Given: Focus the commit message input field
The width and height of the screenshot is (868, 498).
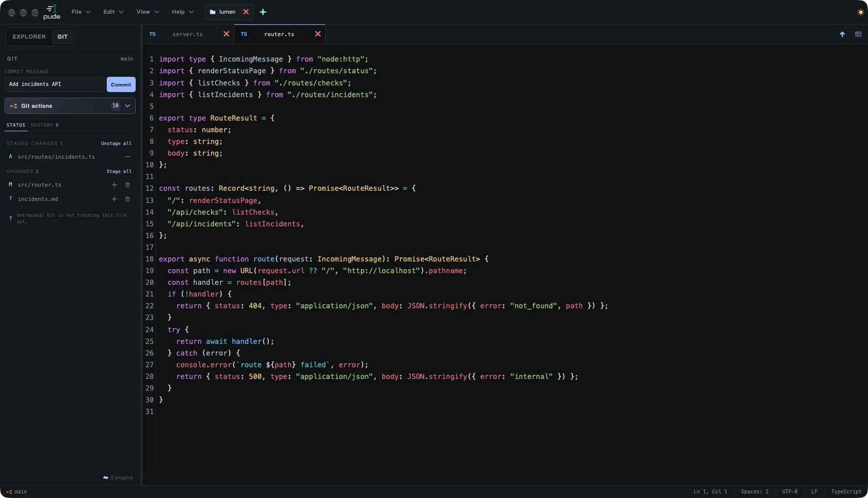Looking at the screenshot, I should [54, 84].
